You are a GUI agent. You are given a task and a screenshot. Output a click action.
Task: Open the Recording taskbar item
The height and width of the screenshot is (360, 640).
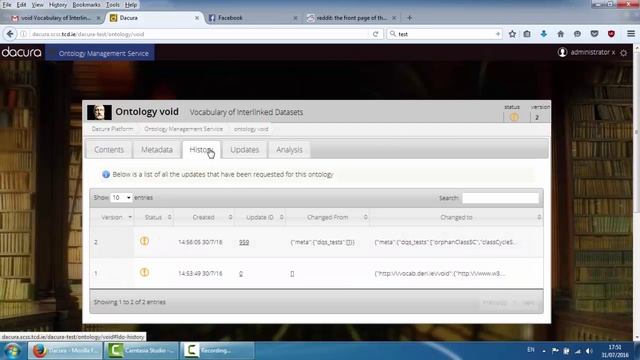[217, 351]
